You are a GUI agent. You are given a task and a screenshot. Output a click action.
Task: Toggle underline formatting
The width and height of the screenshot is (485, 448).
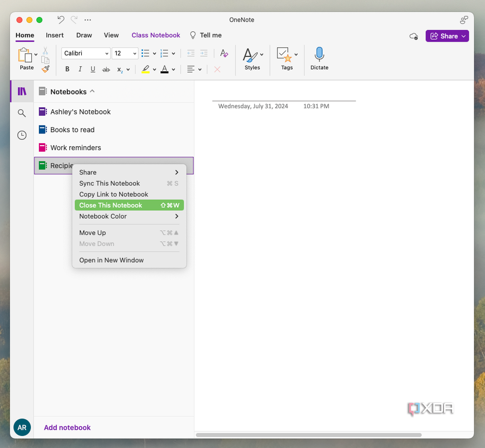point(92,69)
